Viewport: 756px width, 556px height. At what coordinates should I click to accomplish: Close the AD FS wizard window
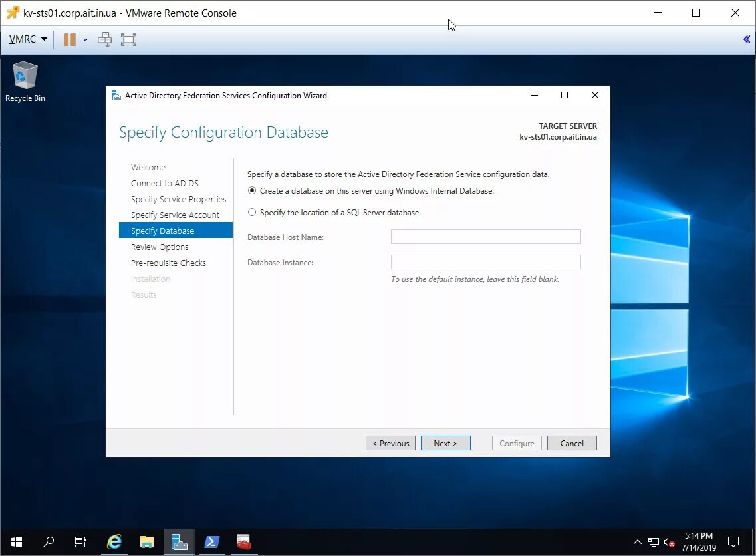(x=595, y=96)
